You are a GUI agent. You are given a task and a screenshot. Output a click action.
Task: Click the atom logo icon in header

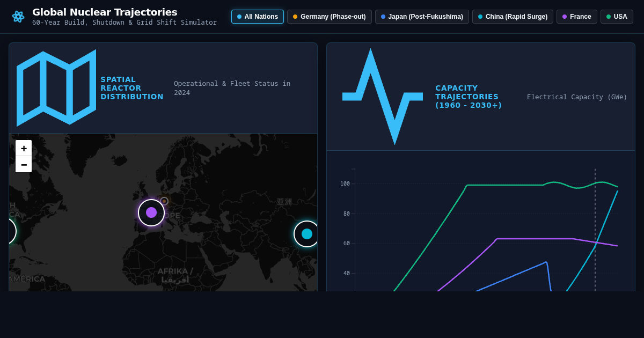(x=18, y=17)
